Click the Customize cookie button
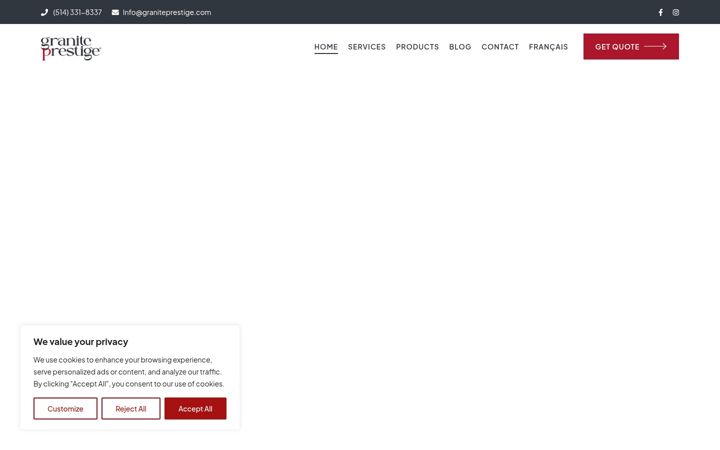This screenshot has height=450, width=720. click(65, 408)
